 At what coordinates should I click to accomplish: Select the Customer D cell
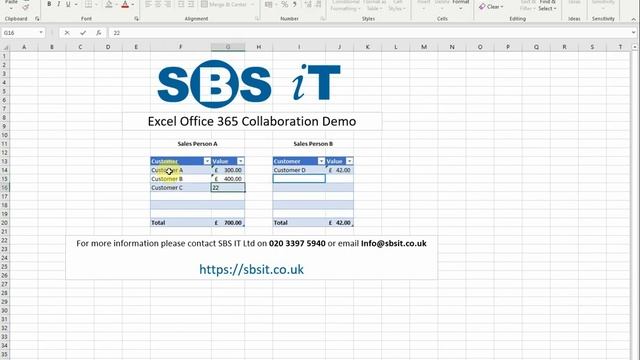tap(299, 170)
